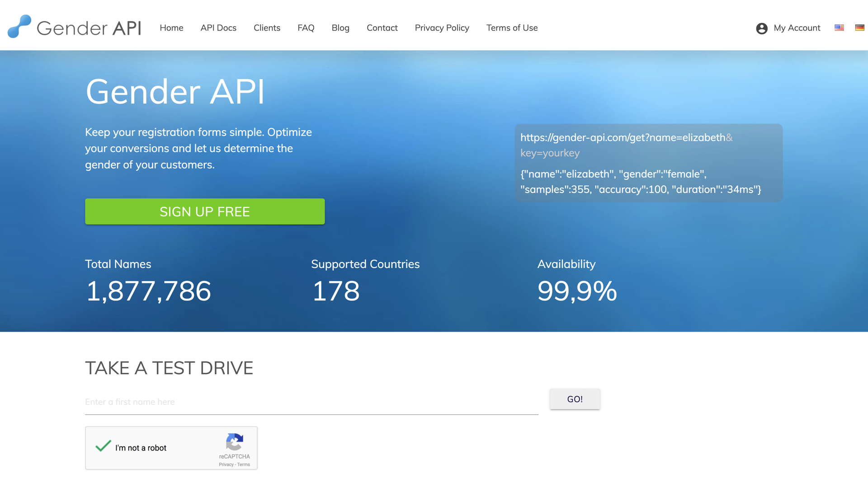The image size is (868, 488).
Task: Open reCAPTCHA Terms link
Action: tap(243, 465)
